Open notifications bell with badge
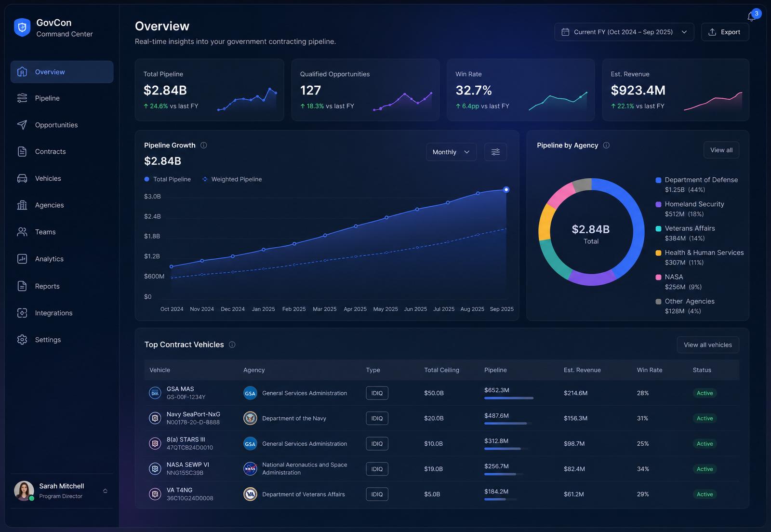771x532 pixels. [x=754, y=15]
